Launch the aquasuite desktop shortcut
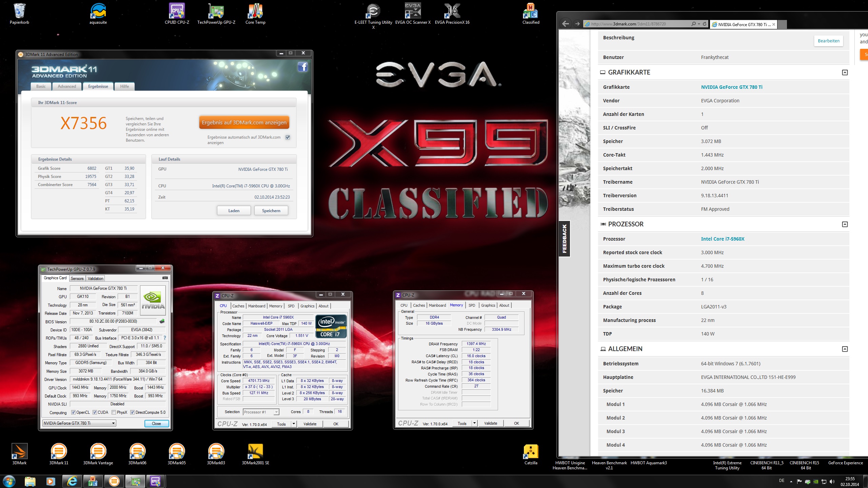This screenshot has width=868, height=488. (x=98, y=14)
